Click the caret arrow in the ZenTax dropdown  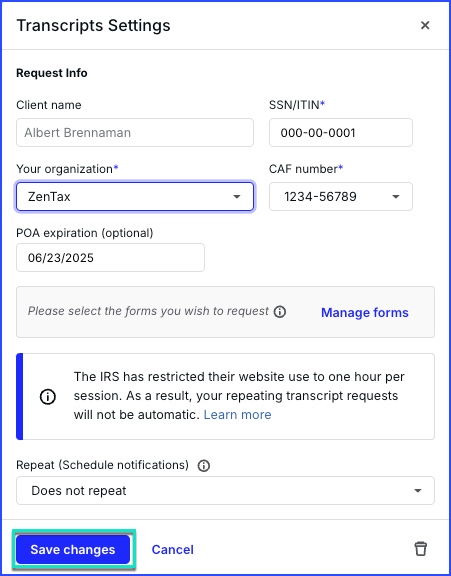point(237,197)
